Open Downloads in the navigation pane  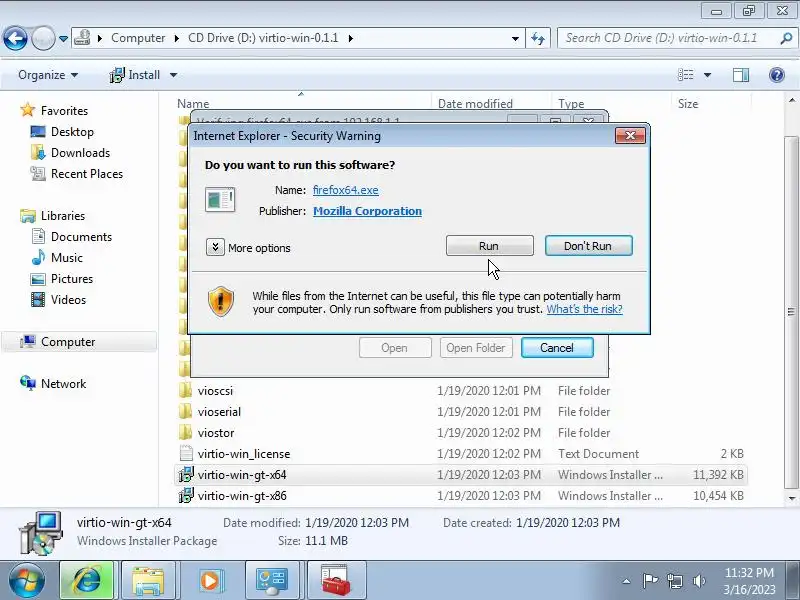(x=80, y=153)
